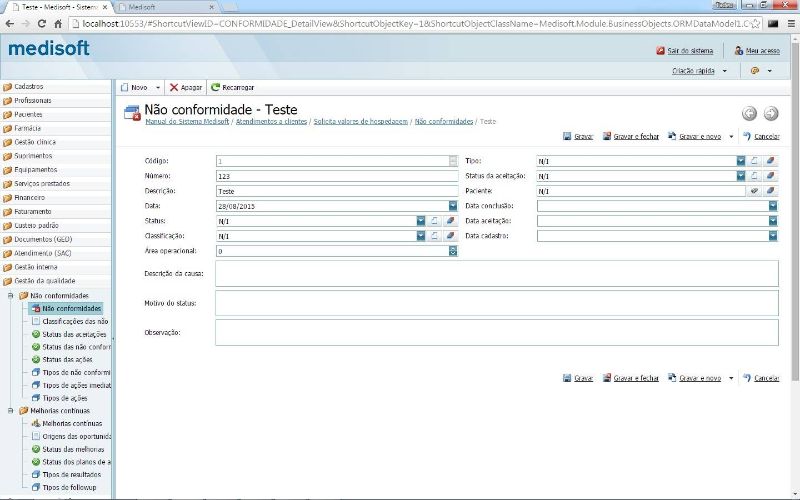Open Status da aceitação dropdown
Viewport: 800px width, 500px height.
741,176
